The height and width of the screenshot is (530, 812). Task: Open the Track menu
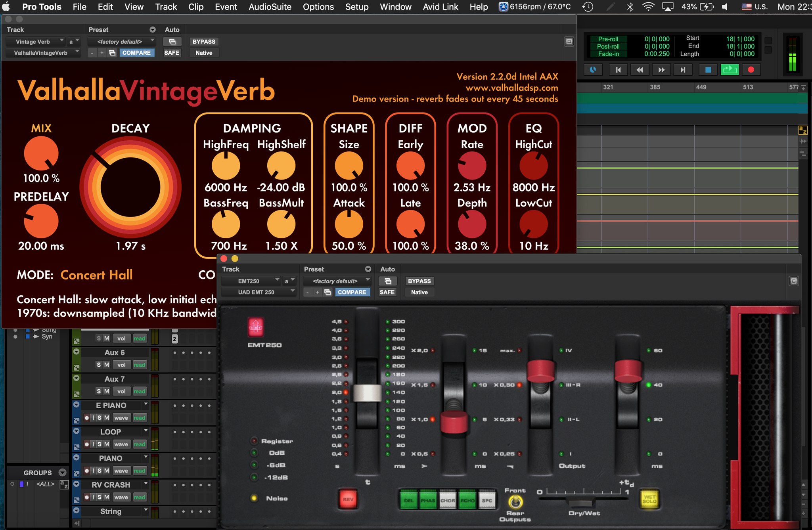166,7
